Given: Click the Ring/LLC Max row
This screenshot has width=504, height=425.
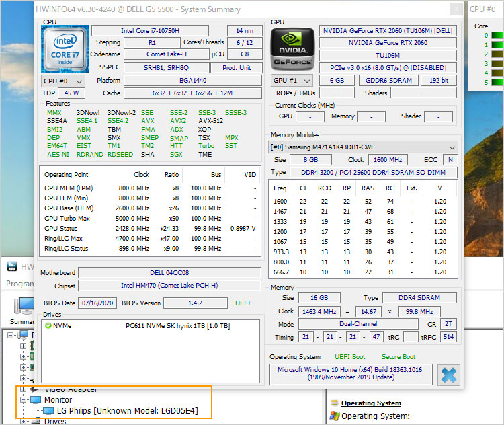Looking at the screenshot, I should pyautogui.click(x=150, y=239).
